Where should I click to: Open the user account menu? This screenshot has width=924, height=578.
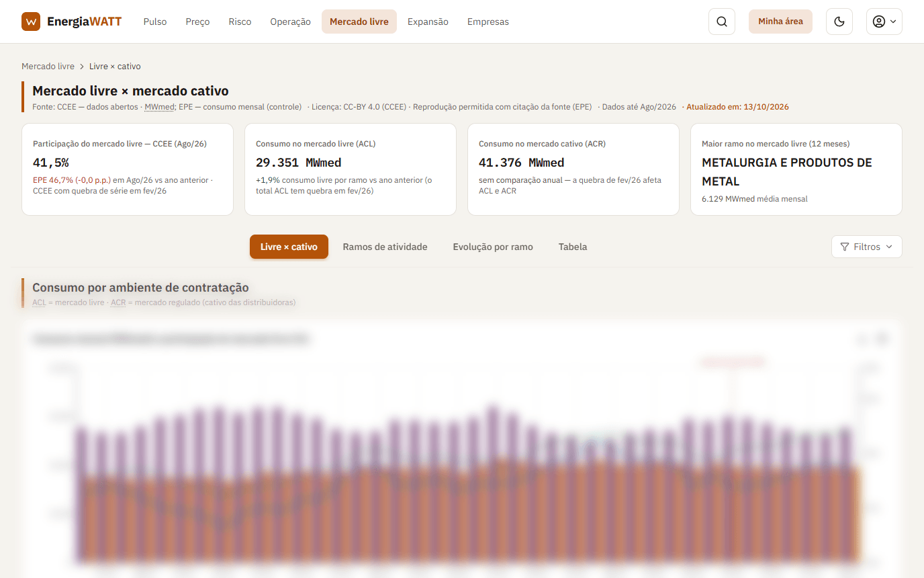[x=884, y=22]
